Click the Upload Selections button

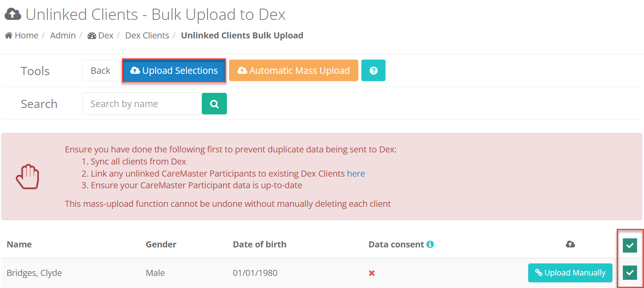[x=174, y=70]
